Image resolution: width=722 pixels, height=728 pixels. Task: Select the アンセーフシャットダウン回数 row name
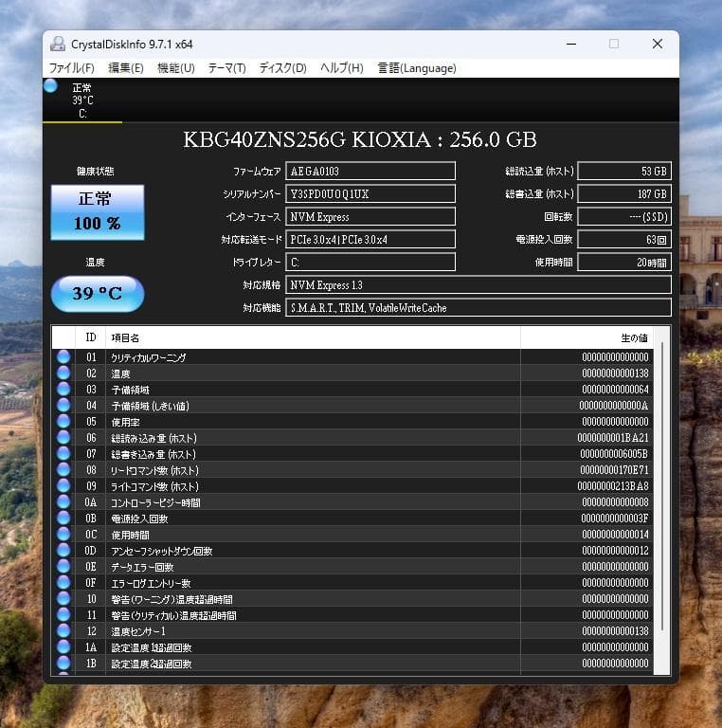(x=161, y=551)
